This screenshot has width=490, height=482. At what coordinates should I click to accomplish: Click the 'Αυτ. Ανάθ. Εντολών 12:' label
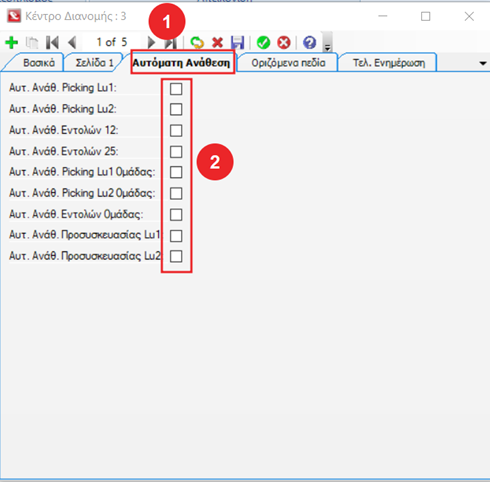pos(64,130)
